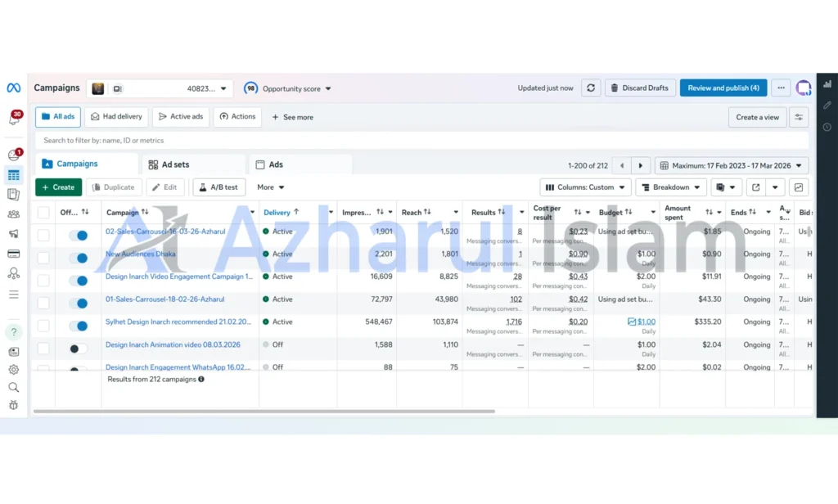Screen dimensions: 838x504
Task: Open the Settings gear icon in sidebar
Action: pyautogui.click(x=13, y=370)
